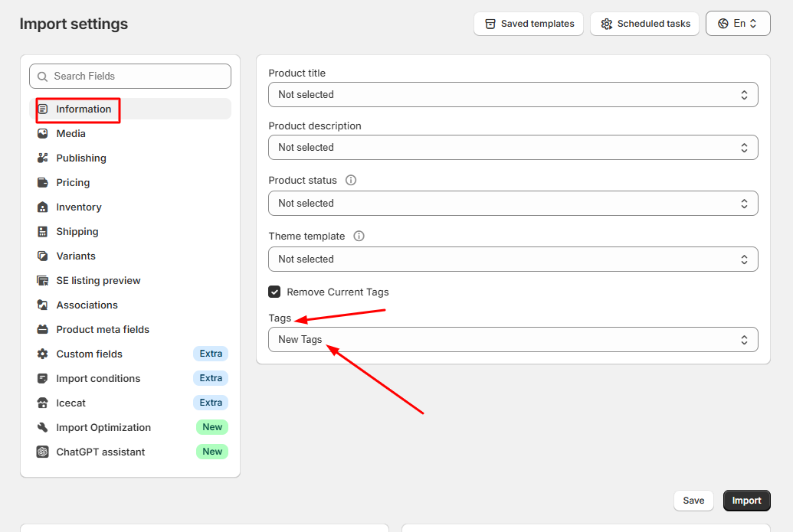Open the Import Optimization section
The image size is (793, 532).
pos(130,427)
